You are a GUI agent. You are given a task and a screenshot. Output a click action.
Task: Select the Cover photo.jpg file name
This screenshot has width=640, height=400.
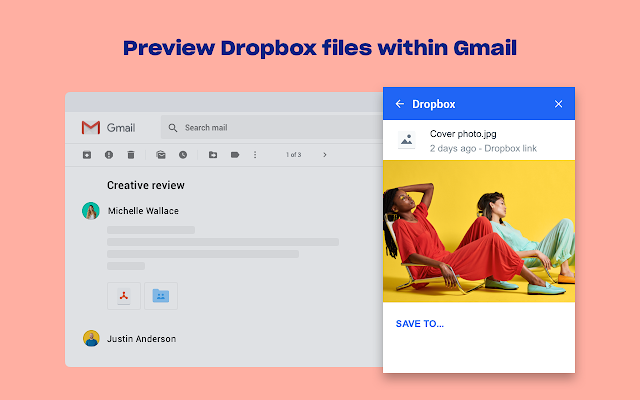point(463,134)
